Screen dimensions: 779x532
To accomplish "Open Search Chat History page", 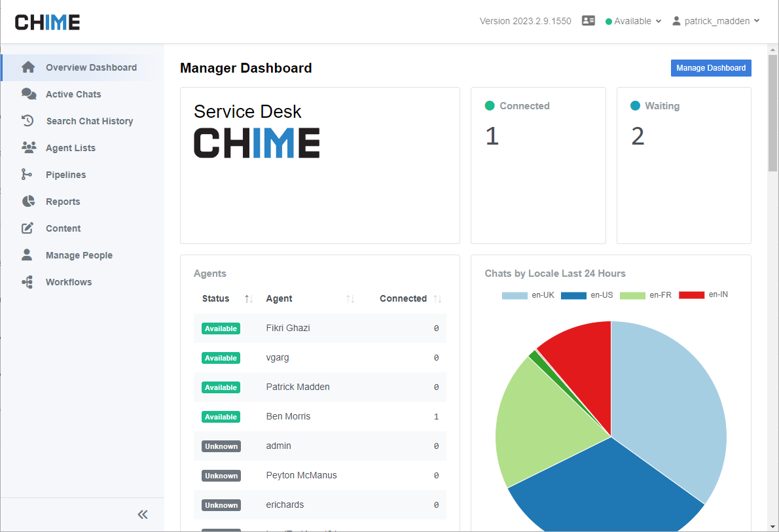I will tap(83, 120).
